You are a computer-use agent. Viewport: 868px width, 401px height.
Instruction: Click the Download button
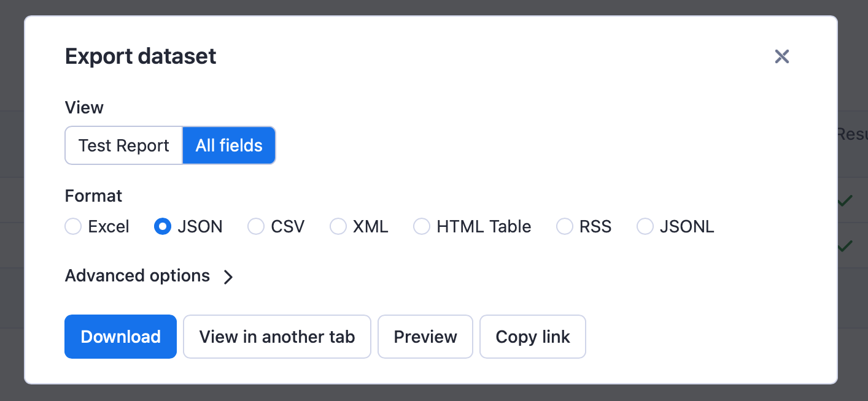120,337
